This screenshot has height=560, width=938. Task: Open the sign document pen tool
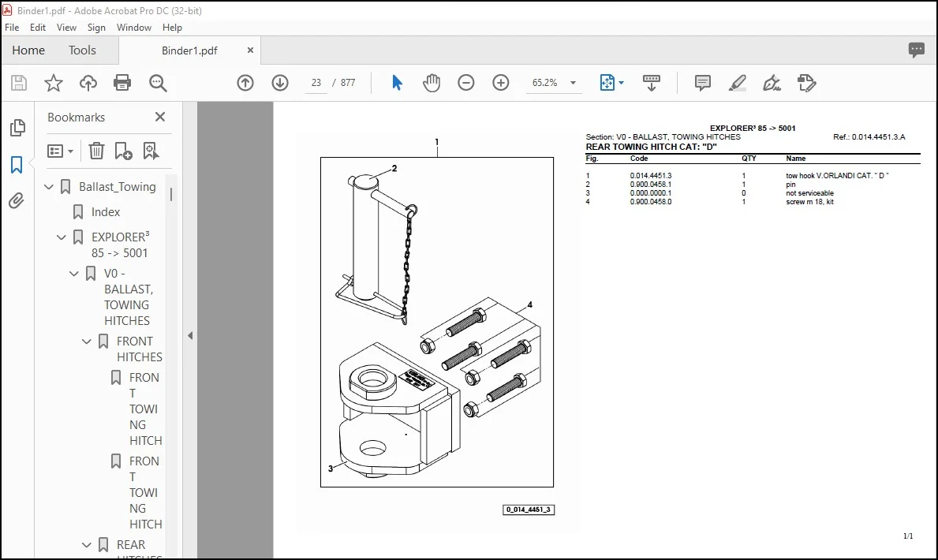(772, 83)
